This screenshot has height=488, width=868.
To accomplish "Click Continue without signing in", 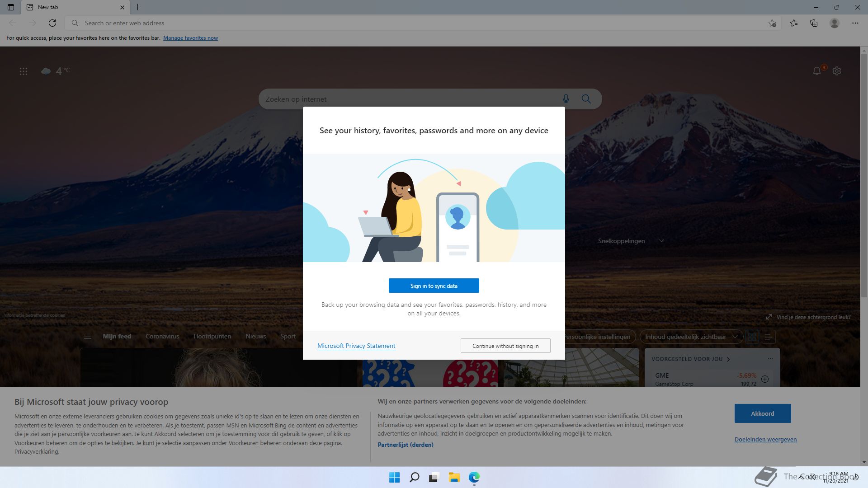I will point(505,346).
